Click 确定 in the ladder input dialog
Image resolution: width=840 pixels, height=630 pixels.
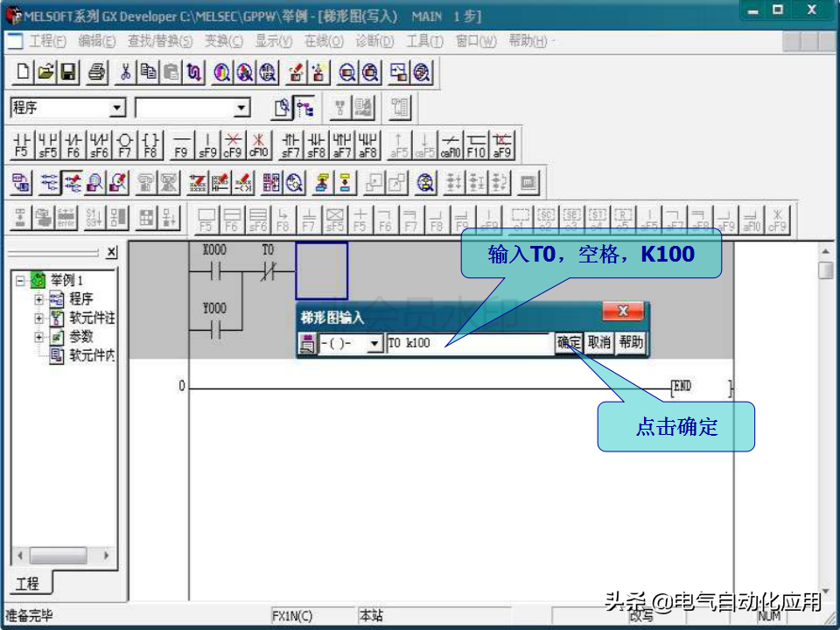point(569,343)
